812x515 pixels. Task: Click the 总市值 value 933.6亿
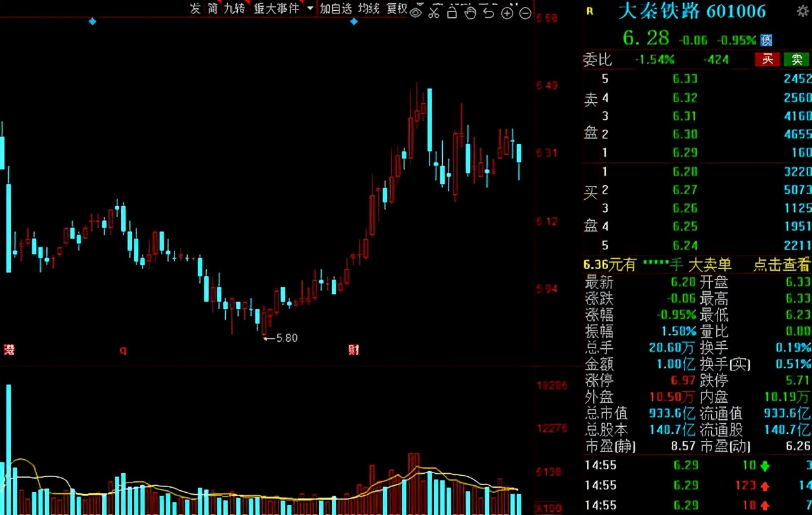[x=673, y=414]
